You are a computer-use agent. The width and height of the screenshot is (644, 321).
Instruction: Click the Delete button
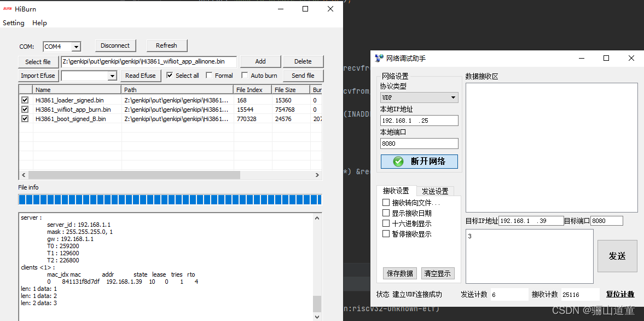click(x=303, y=62)
